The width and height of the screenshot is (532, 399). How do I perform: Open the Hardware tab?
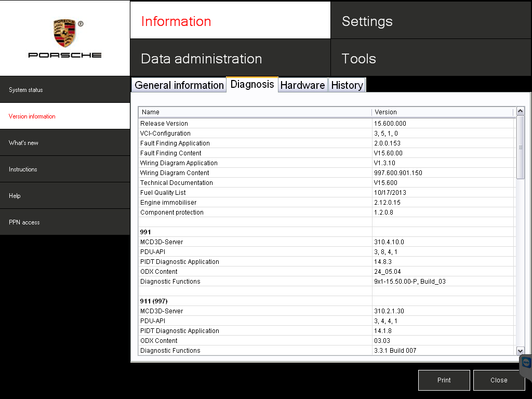point(302,85)
